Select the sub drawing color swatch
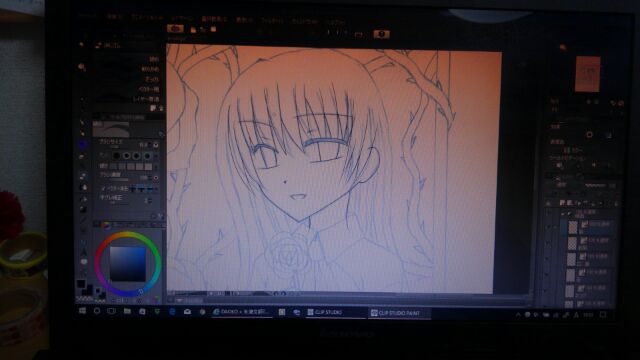The width and height of the screenshot is (640, 360). pyautogui.click(x=87, y=290)
